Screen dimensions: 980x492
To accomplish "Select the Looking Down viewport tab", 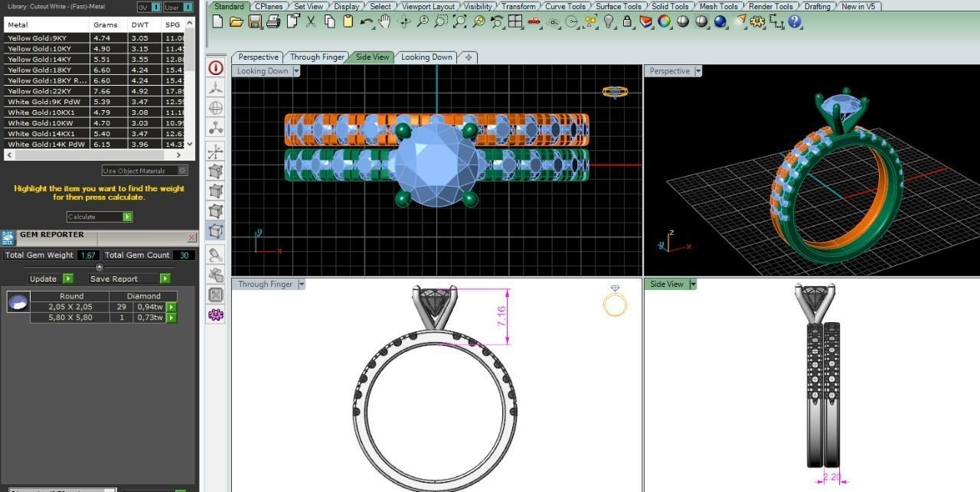I will click(426, 57).
